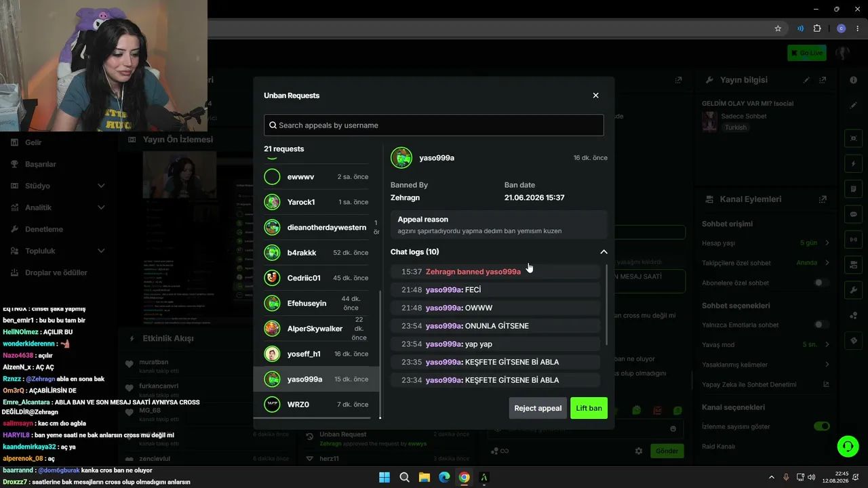Edit the Yayın bilgisi stream info

[x=806, y=80]
